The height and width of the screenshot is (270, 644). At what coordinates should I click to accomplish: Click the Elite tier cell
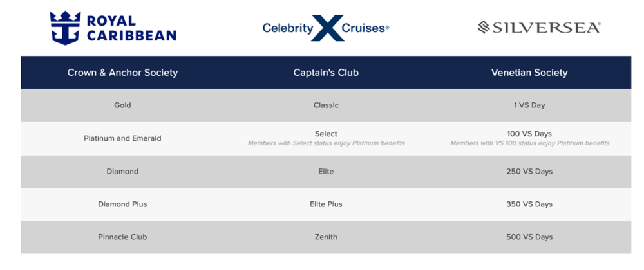326,172
